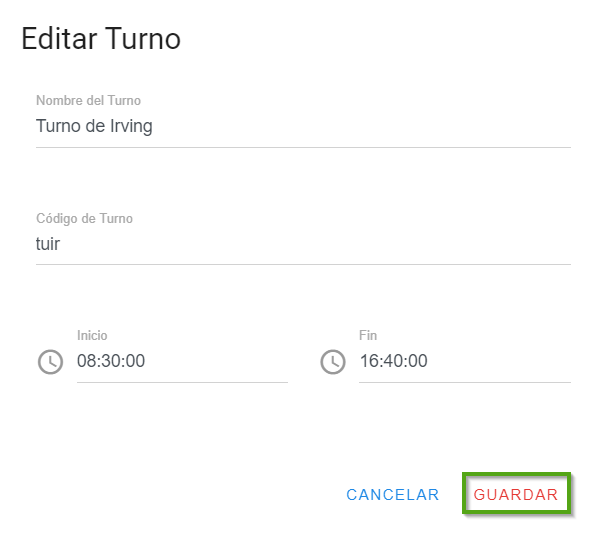Click the "Nombre del Turno" label

click(x=88, y=100)
